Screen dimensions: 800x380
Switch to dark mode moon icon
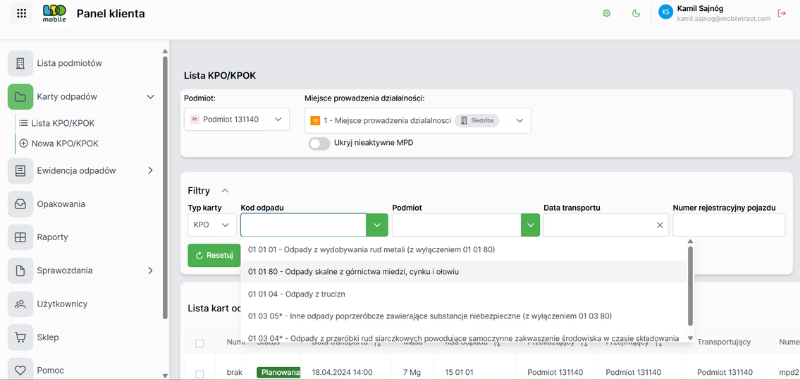point(636,14)
